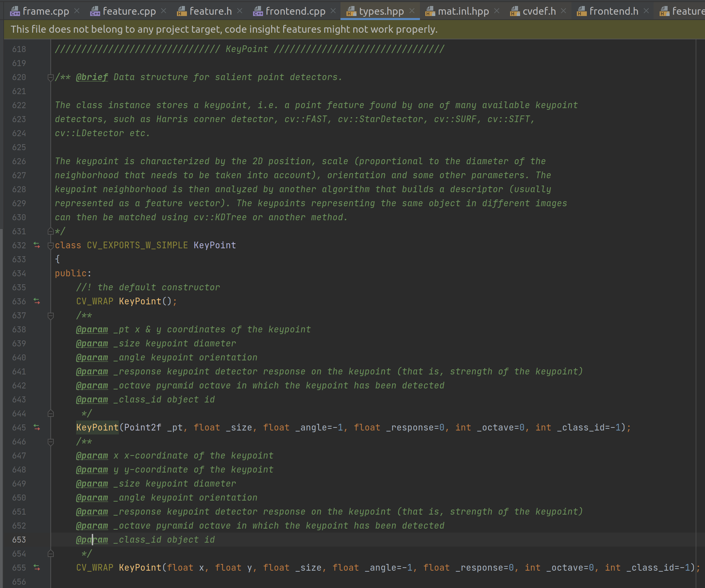Click the header file icon on types.hpp tab
The width and height of the screenshot is (705, 588).
click(351, 11)
